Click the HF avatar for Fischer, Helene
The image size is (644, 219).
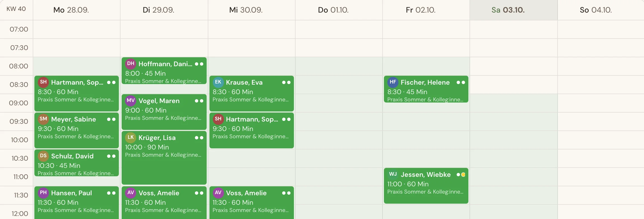coord(393,82)
